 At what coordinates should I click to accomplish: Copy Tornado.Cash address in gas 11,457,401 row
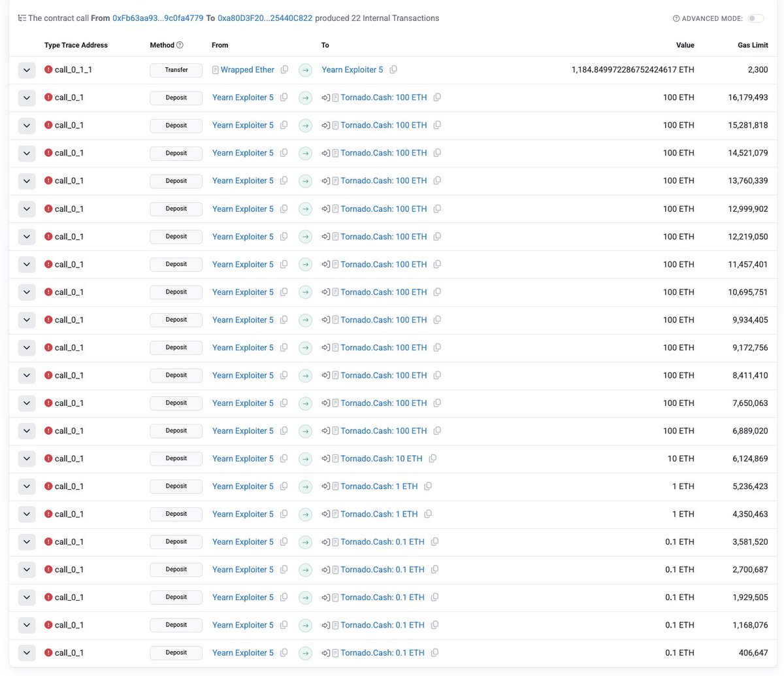(437, 264)
